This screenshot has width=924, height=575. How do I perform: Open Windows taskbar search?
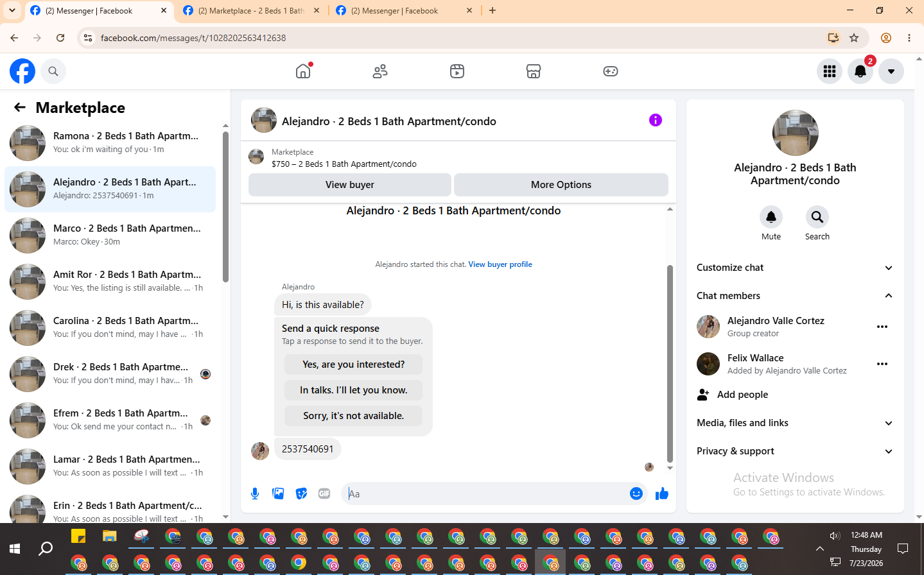46,549
